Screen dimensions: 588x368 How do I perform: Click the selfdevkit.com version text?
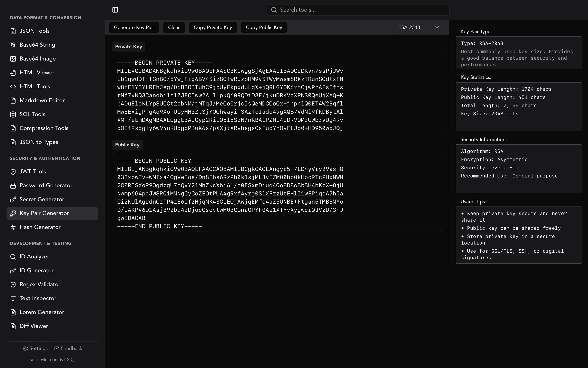click(x=52, y=359)
